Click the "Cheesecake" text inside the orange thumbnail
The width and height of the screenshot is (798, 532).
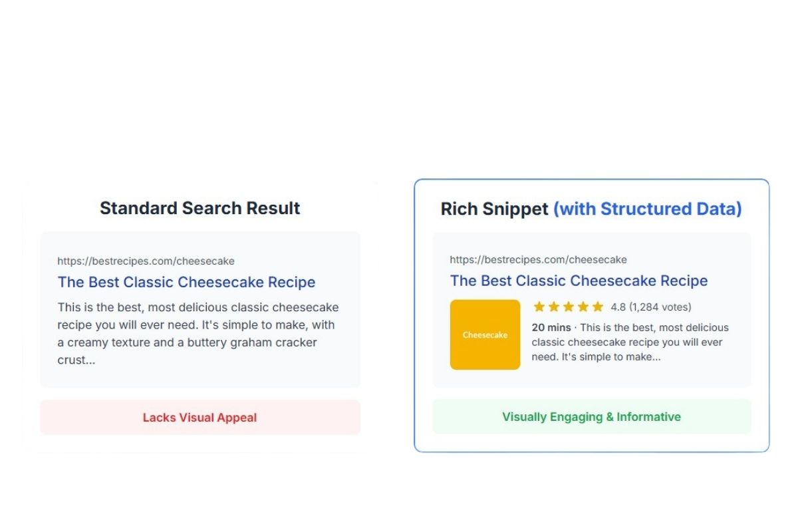(485, 335)
